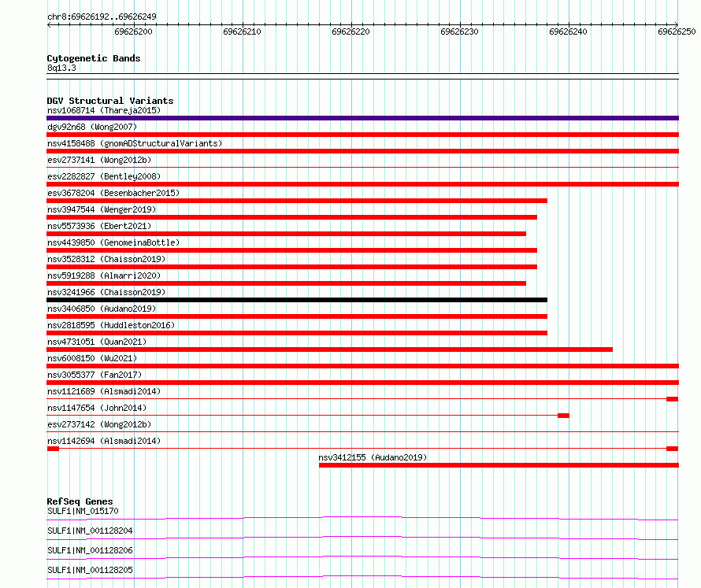Click the esv2737141 (Wong2012b) variant label
This screenshot has height=588, width=701.
(99, 160)
